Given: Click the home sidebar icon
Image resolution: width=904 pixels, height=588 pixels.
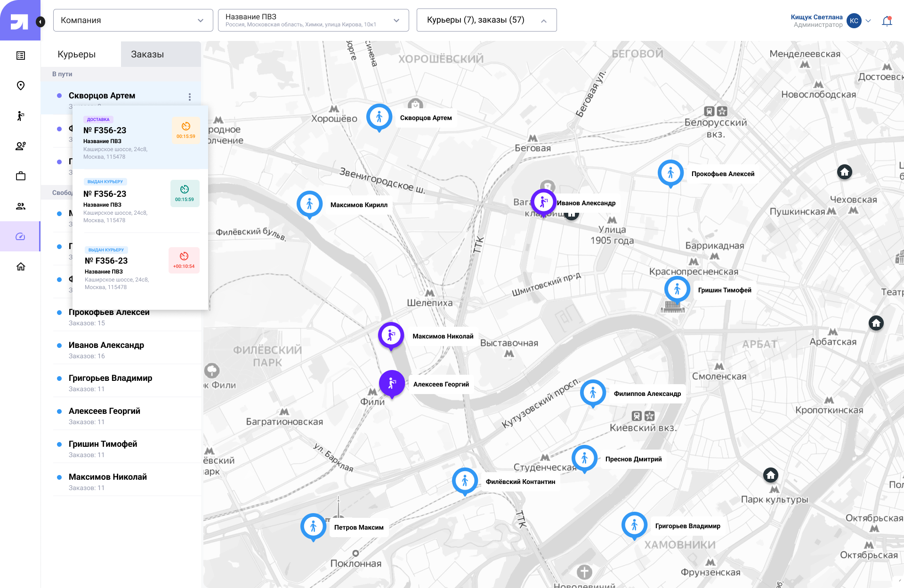Looking at the screenshot, I should 21,266.
